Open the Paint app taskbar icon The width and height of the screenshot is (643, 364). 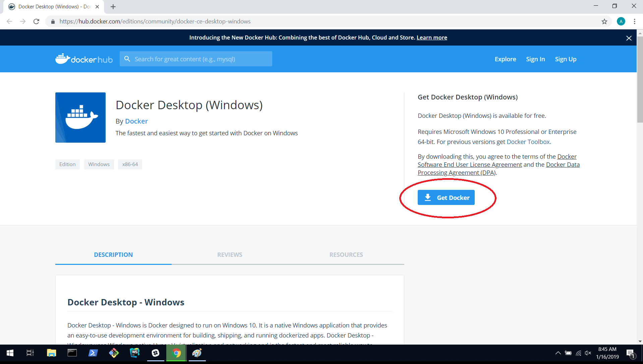point(197,353)
